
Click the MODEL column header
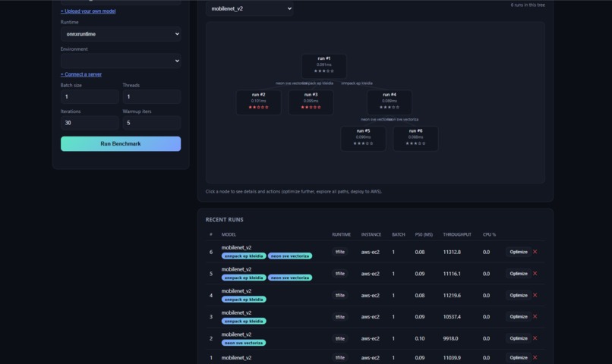point(229,234)
